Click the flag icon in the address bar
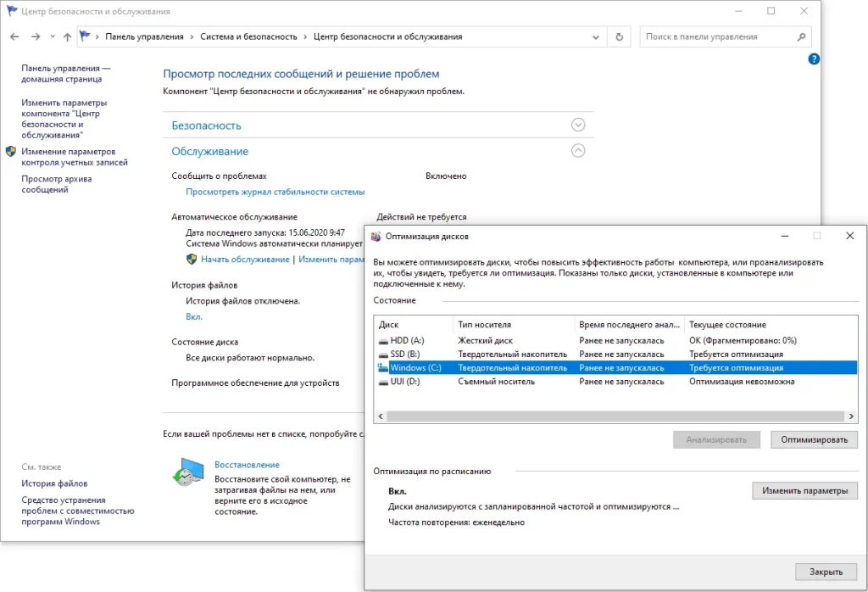868x592 pixels. pyautogui.click(x=85, y=36)
